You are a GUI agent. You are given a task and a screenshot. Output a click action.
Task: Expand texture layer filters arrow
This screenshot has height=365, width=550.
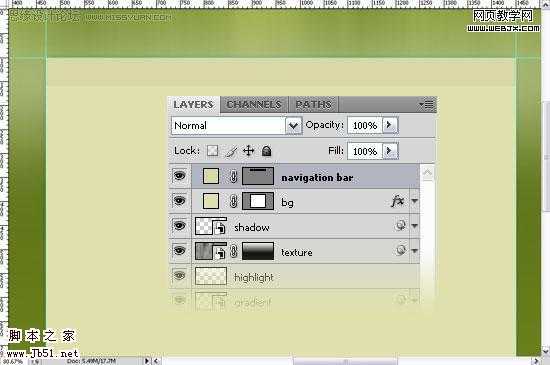pyautogui.click(x=415, y=251)
